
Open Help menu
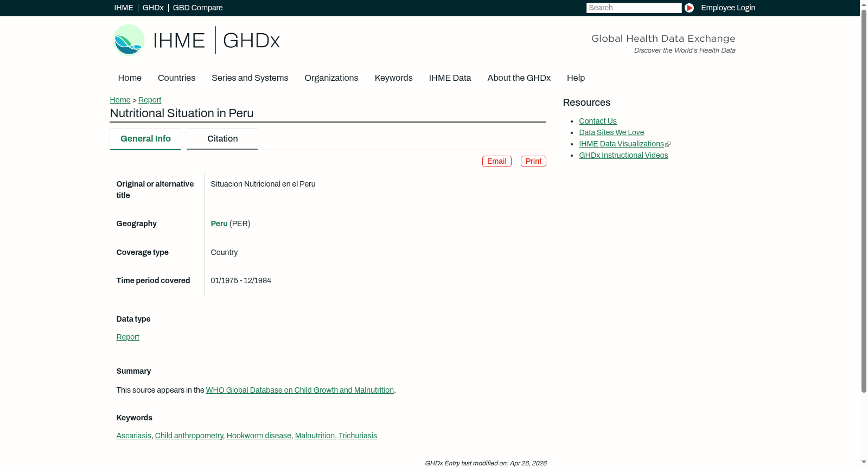576,78
